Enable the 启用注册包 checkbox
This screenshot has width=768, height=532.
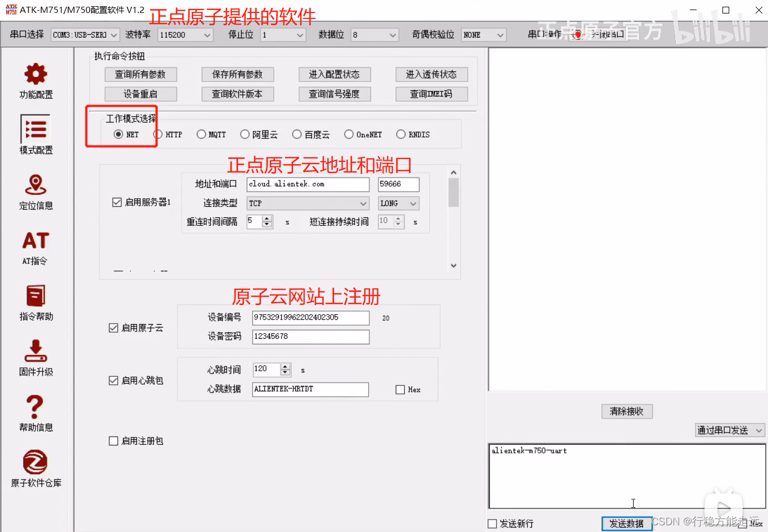[x=113, y=441]
